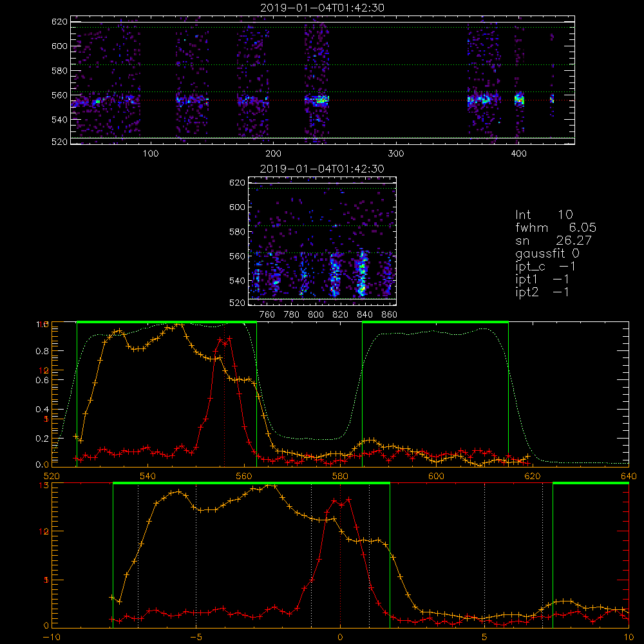
Task: Click x-axis label 800 on small spectrogram
Action: [316, 315]
